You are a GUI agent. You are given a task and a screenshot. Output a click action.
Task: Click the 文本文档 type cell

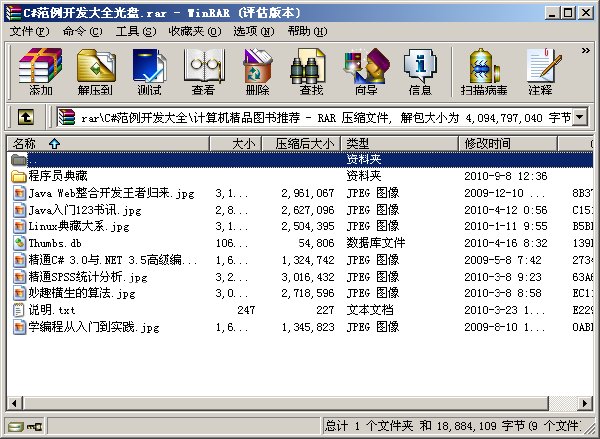pyautogui.click(x=370, y=310)
